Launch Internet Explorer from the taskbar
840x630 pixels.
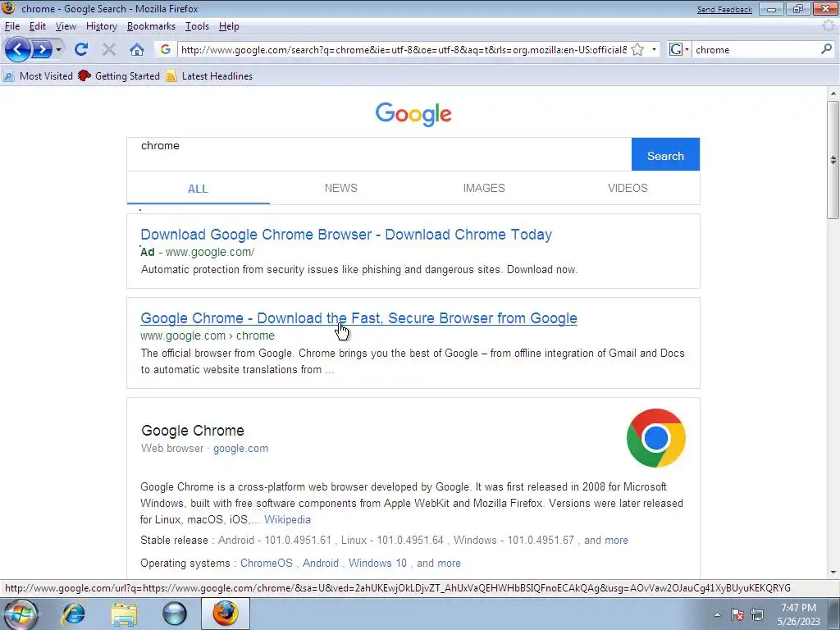[x=73, y=614]
